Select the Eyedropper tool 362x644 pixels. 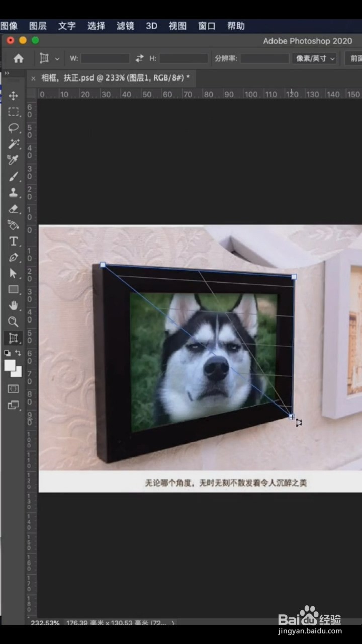point(14,160)
